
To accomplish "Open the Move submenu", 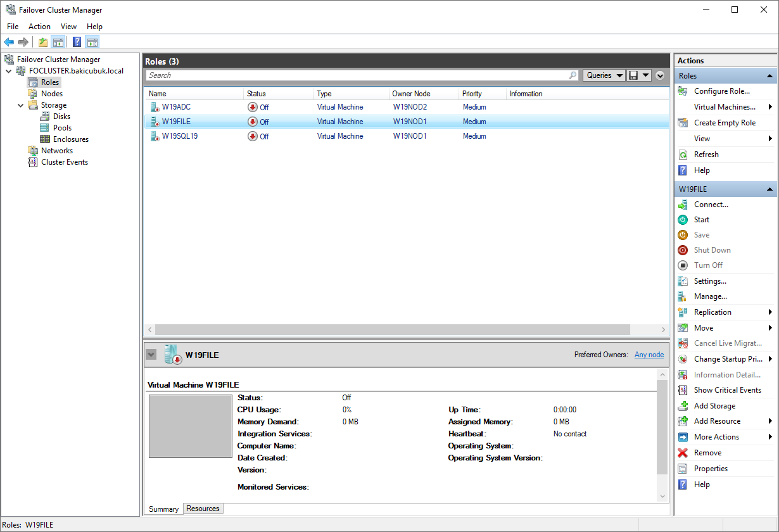I will (725, 328).
